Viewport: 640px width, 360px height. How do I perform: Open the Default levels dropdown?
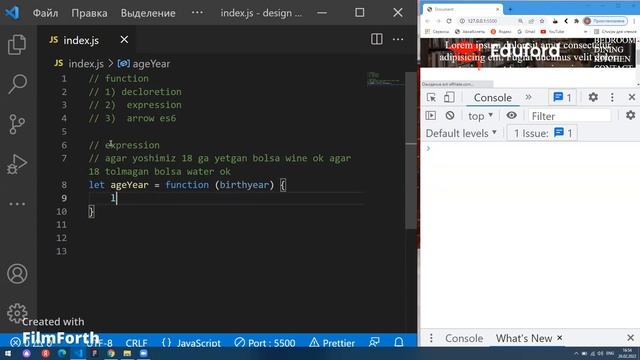point(461,133)
